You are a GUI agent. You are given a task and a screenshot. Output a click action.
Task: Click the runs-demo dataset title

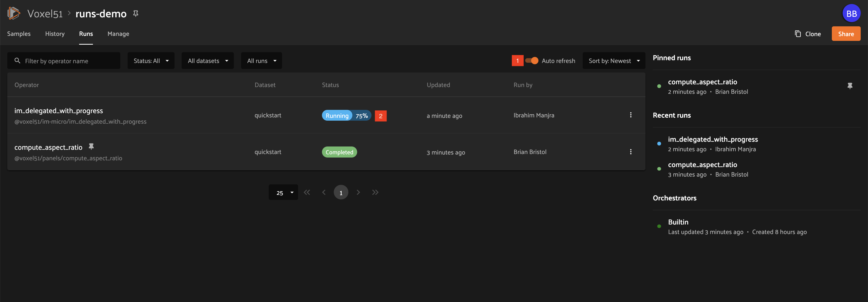click(x=101, y=14)
